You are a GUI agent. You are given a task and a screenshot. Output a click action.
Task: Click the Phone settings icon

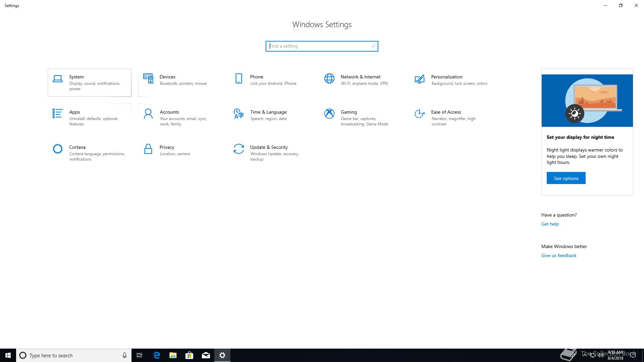(x=239, y=78)
